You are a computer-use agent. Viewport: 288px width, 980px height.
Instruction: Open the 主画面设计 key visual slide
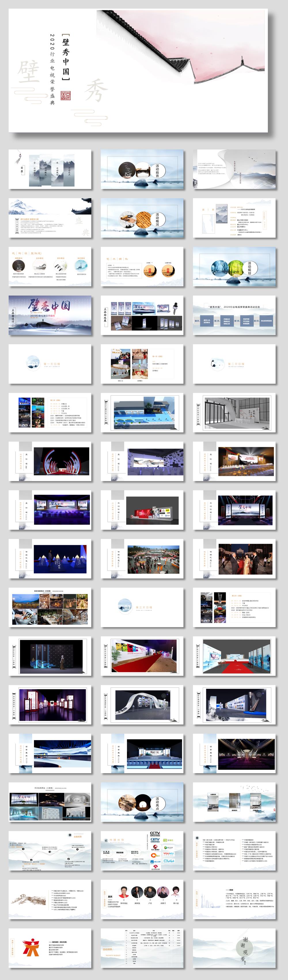tap(50, 315)
